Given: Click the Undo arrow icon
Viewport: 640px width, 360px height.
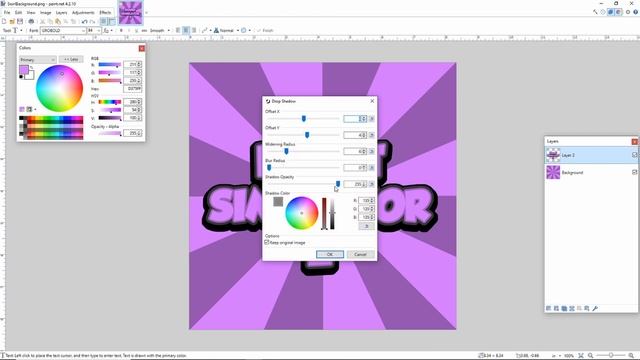Looking at the screenshot, I should coord(84,22).
